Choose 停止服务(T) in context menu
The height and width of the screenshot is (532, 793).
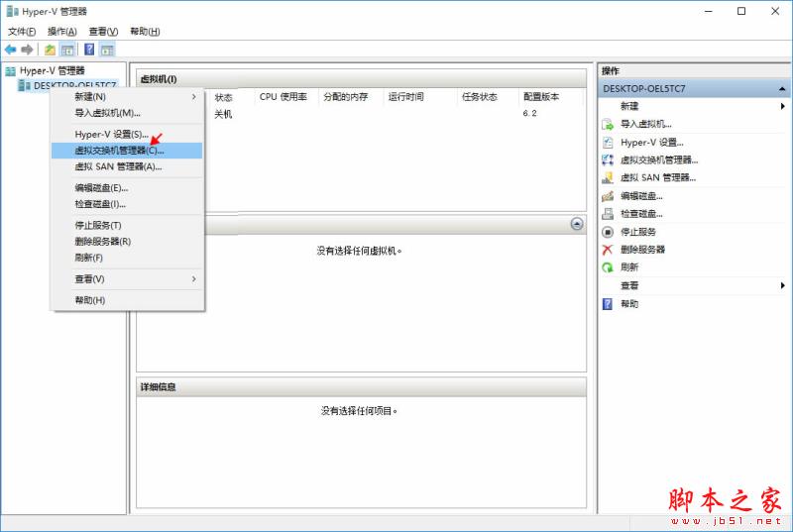pos(127,225)
